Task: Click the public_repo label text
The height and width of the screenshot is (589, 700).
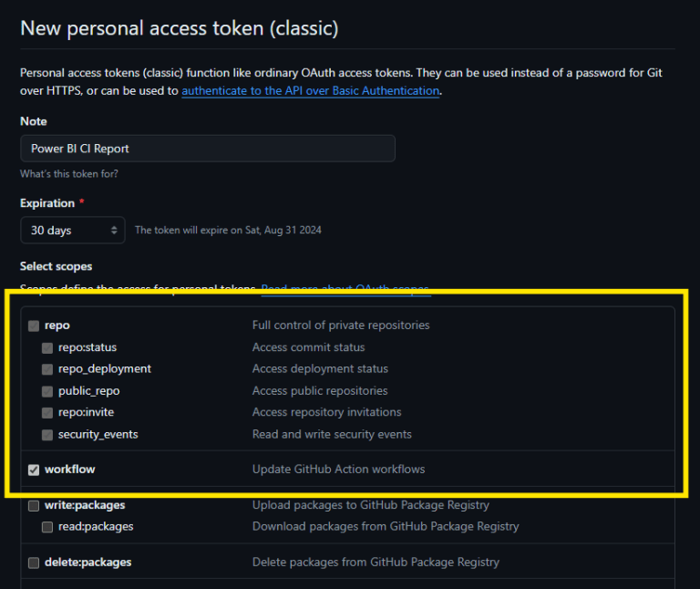Action: [88, 391]
